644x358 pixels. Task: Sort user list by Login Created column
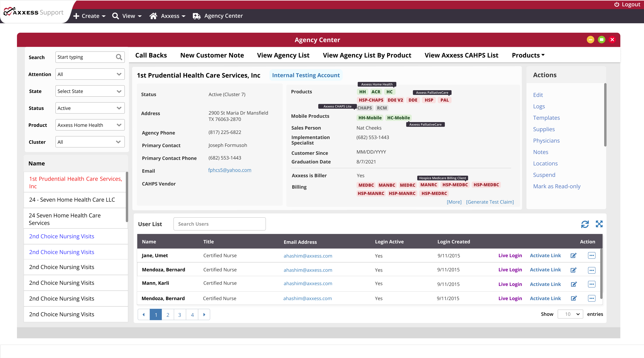pyautogui.click(x=454, y=242)
